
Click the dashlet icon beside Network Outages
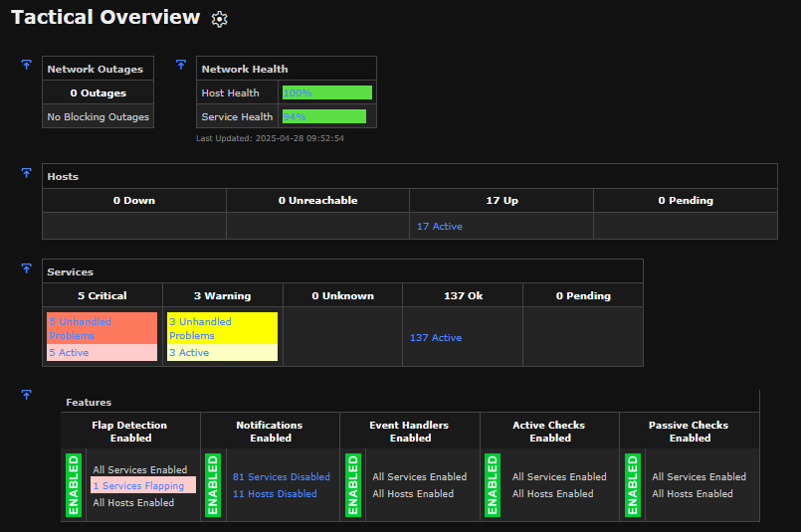pyautogui.click(x=27, y=65)
